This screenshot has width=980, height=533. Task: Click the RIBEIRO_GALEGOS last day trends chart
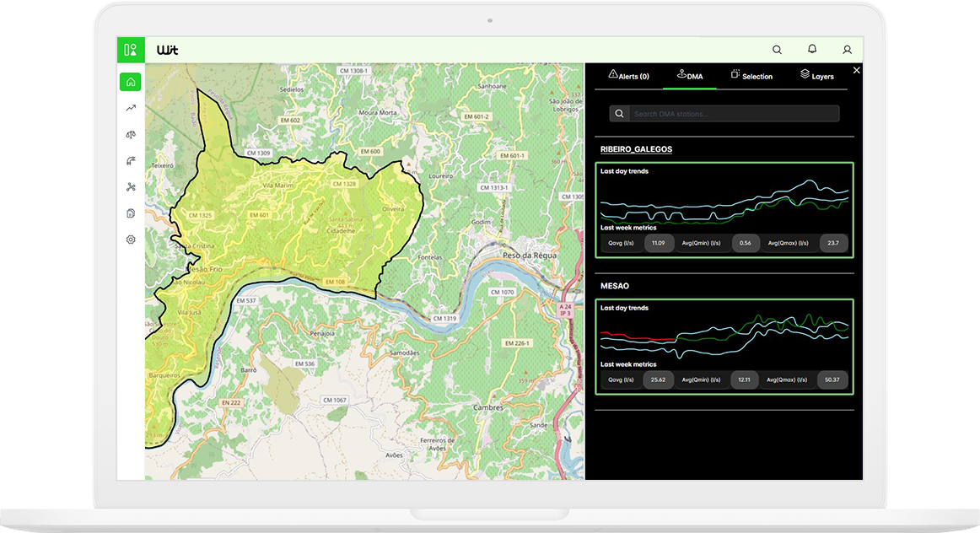point(724,202)
